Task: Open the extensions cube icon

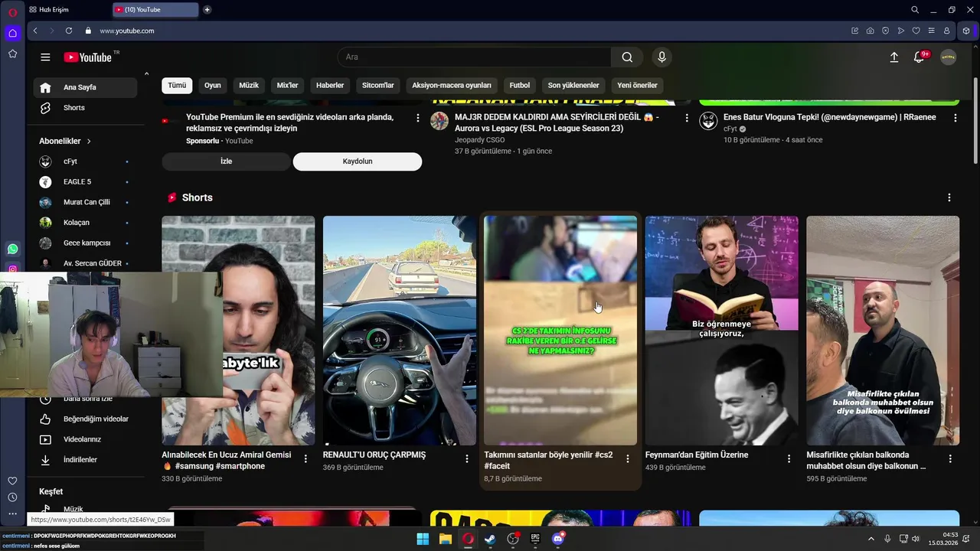Action: (966, 31)
